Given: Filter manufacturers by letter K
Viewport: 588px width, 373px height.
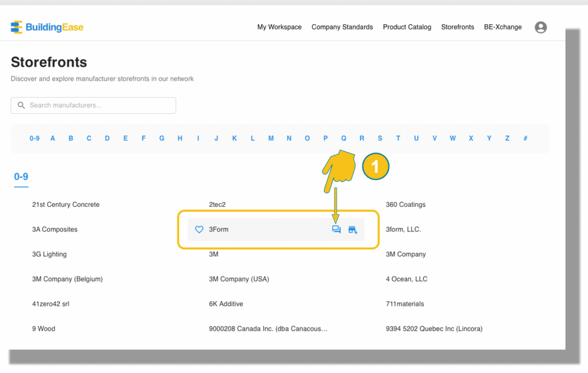Looking at the screenshot, I should tap(234, 139).
